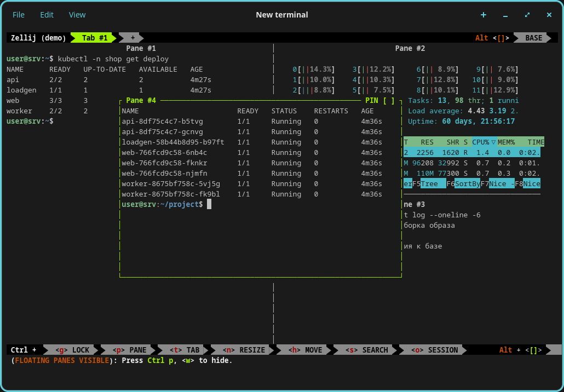Select the <t> TAB mode

pos(184,350)
